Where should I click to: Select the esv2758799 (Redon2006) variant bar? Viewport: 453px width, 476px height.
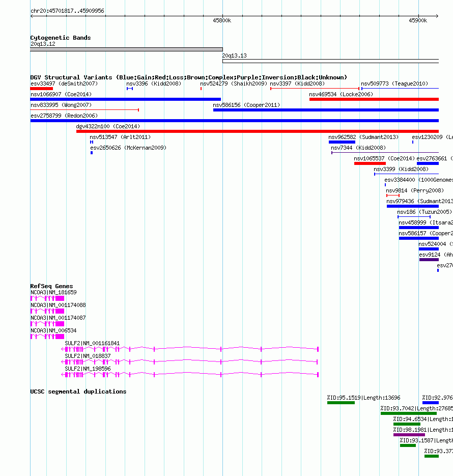point(235,121)
